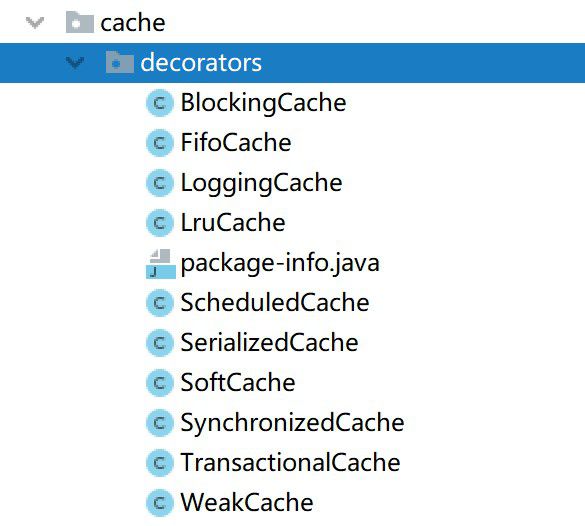Select the TransactionalCache class
The width and height of the screenshot is (585, 526).
point(290,463)
